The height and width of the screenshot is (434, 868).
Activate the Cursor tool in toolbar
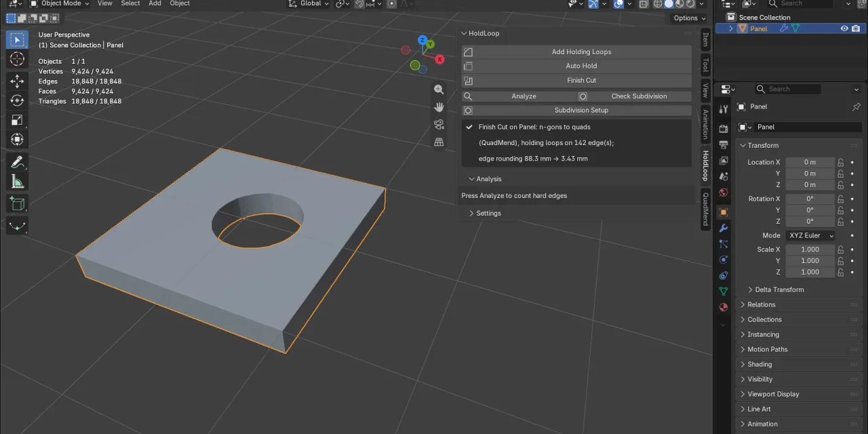17,59
